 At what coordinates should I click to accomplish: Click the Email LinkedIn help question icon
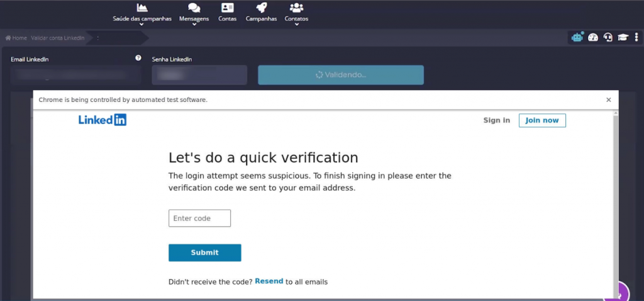pos(138,58)
